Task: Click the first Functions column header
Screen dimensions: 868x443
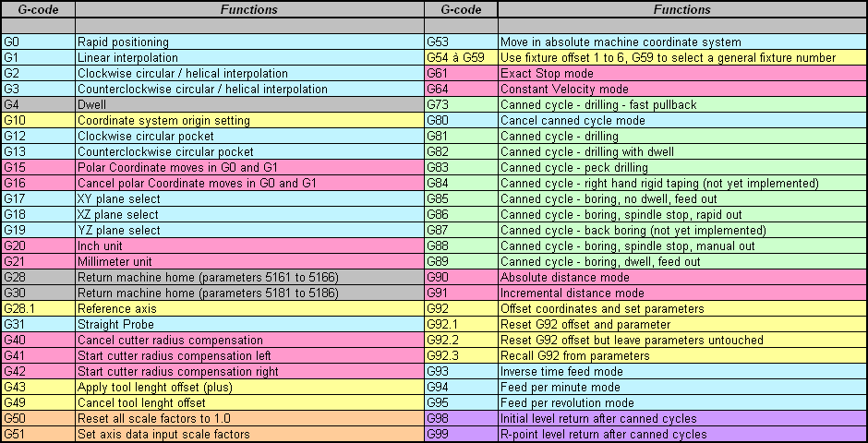Action: pyautogui.click(x=249, y=9)
